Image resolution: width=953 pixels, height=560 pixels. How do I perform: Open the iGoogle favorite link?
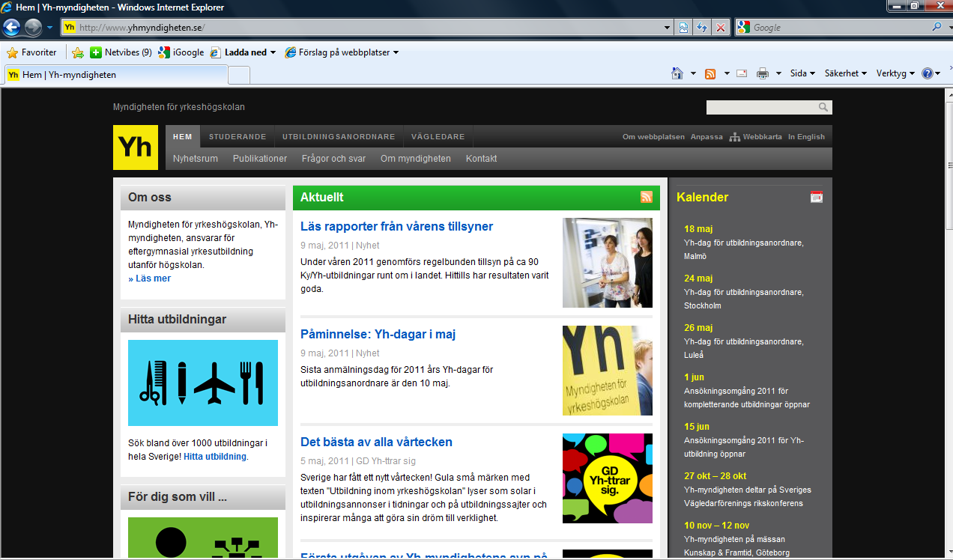(x=181, y=52)
